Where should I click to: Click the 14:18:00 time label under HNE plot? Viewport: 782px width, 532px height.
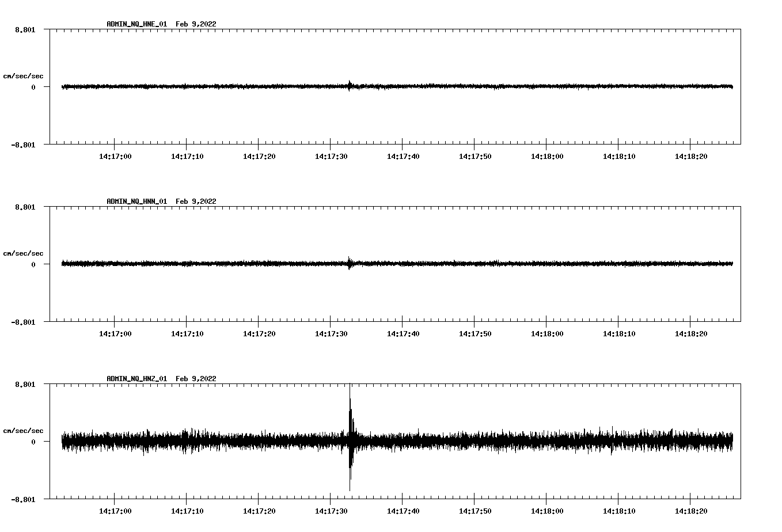tap(547, 156)
